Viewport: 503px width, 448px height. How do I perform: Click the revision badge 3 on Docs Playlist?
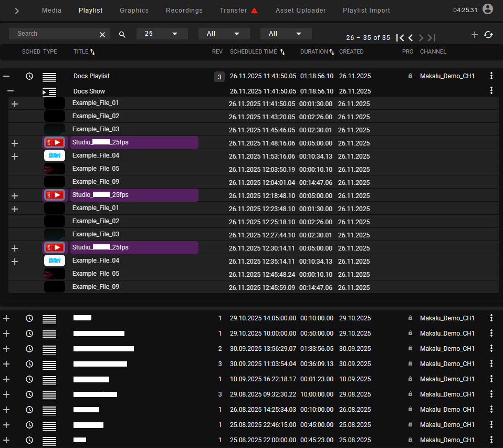tap(219, 77)
